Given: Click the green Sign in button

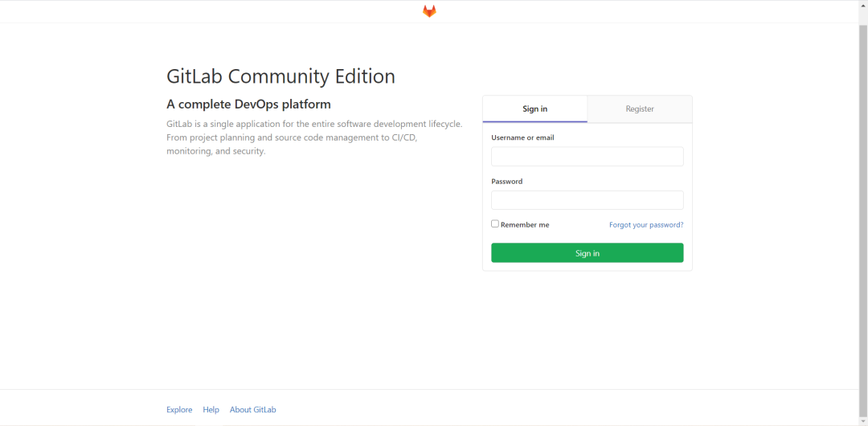Looking at the screenshot, I should coord(588,252).
